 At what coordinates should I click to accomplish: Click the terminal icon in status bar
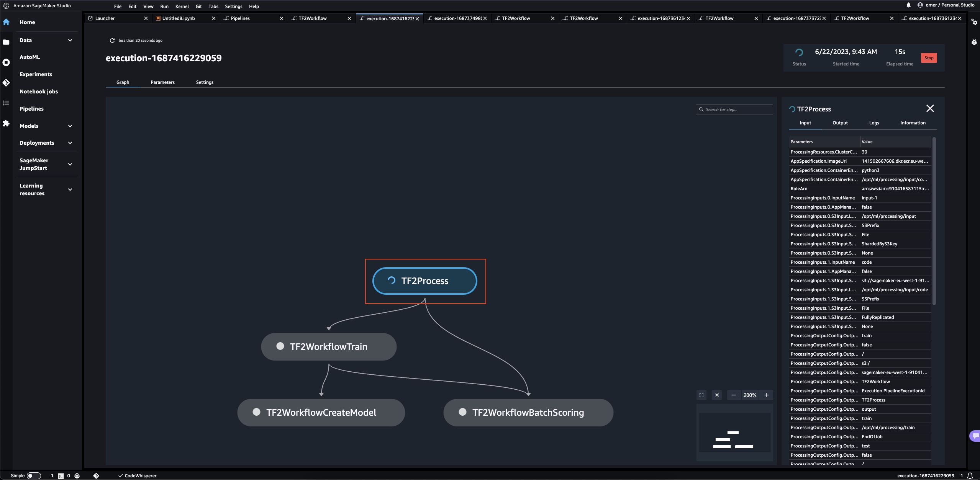point(61,476)
